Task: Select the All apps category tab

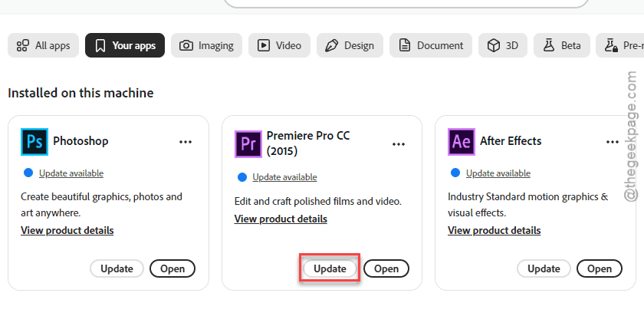Action: tap(43, 45)
